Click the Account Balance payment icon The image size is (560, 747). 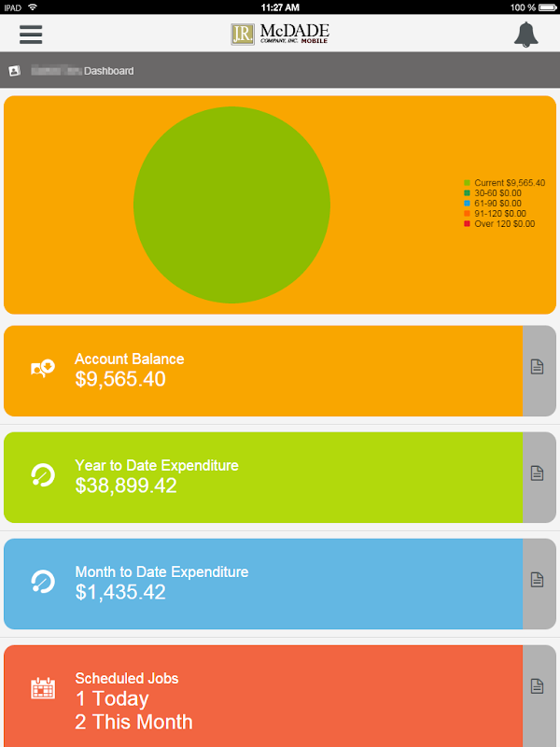(43, 369)
